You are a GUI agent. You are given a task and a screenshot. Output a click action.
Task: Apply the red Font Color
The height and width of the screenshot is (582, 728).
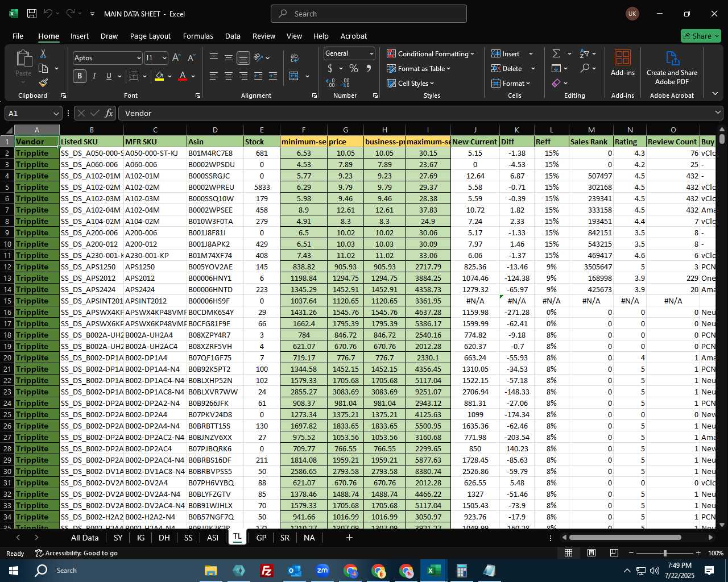pos(183,76)
